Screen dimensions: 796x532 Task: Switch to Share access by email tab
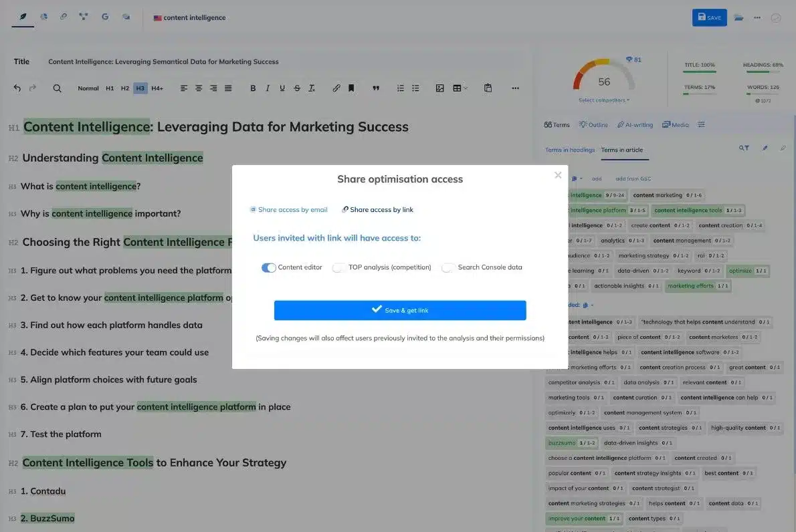(288, 209)
